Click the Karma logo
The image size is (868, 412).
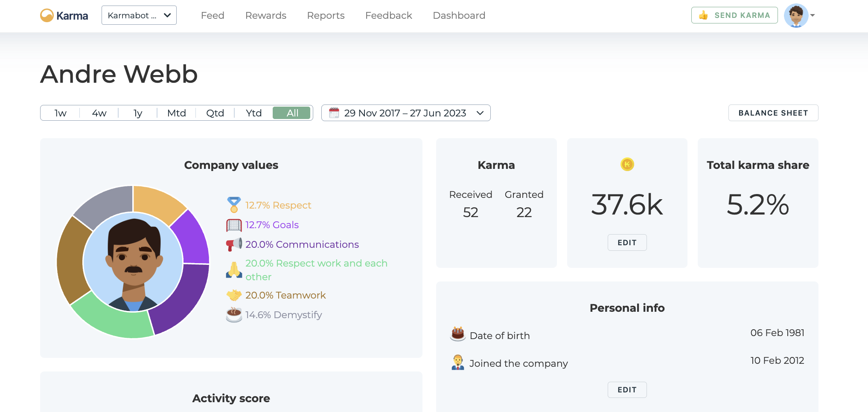pos(64,15)
